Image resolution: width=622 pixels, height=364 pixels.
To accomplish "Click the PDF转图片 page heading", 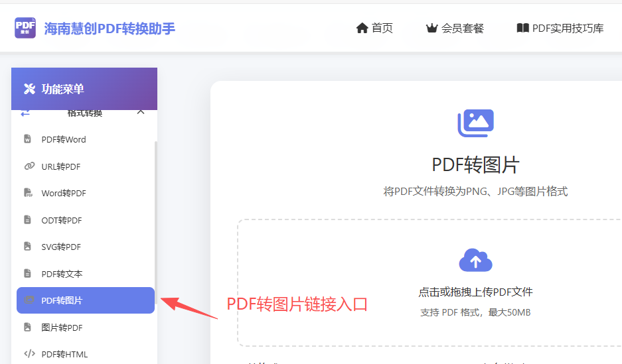I will pyautogui.click(x=475, y=165).
